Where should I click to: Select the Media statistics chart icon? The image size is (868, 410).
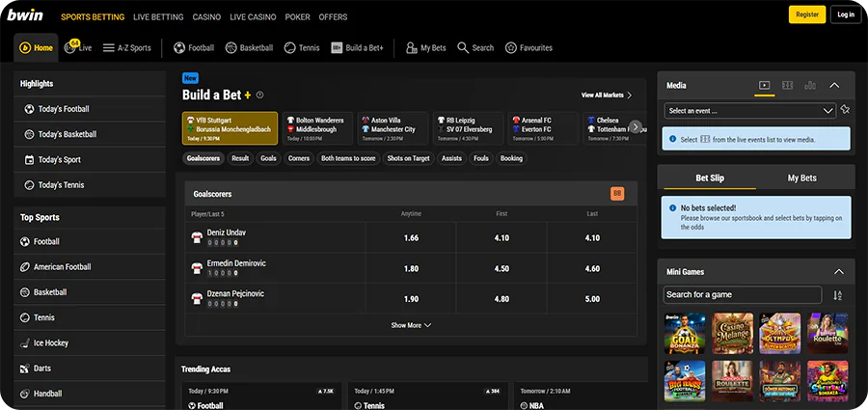[810, 85]
